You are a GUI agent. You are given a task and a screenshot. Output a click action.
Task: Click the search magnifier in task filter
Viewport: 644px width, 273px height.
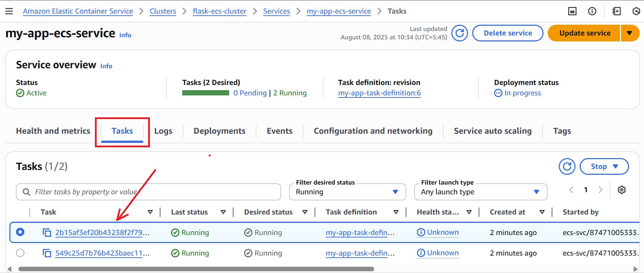coord(26,192)
